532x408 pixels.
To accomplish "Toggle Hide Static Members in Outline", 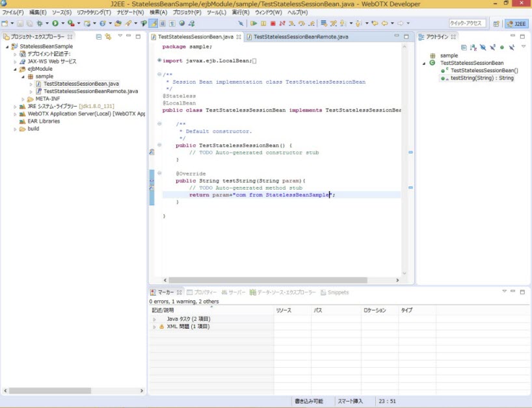I will pos(492,47).
